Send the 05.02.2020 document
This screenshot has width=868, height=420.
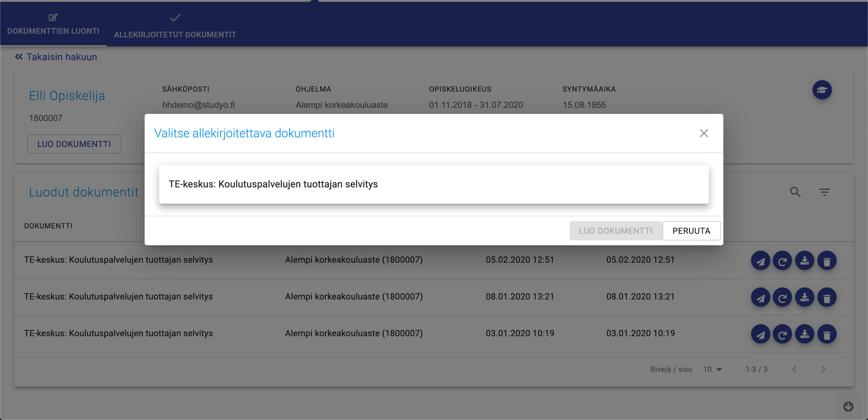pyautogui.click(x=760, y=261)
